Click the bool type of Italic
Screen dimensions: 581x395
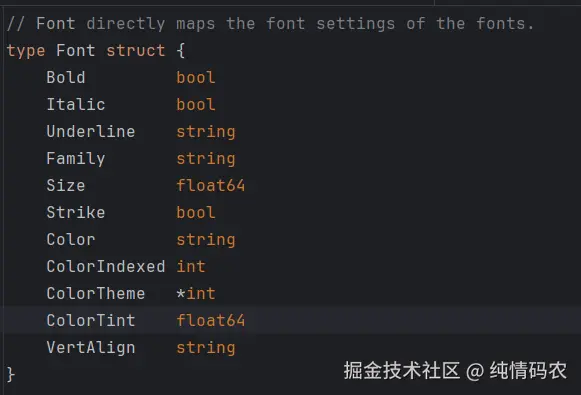(196, 104)
